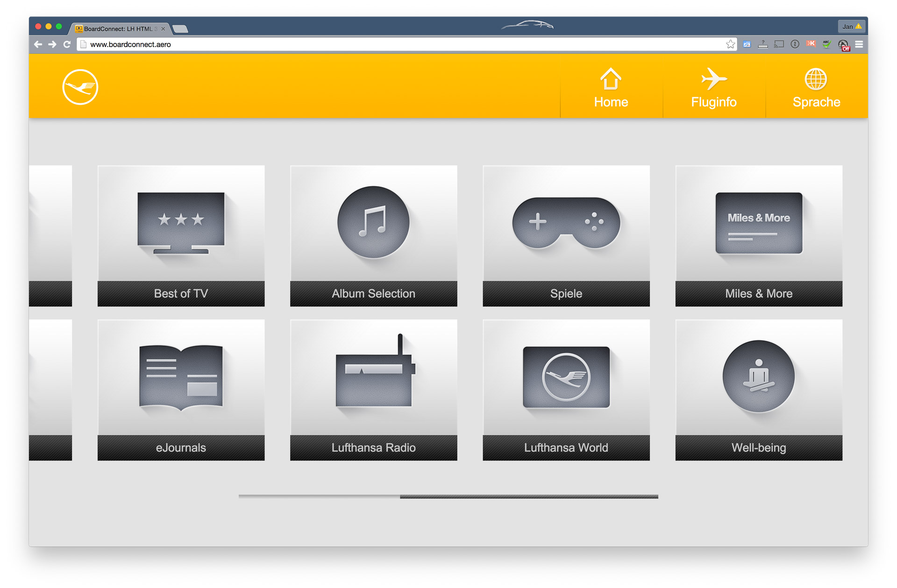Go to Home in the yellow header
The height and width of the screenshot is (588, 897).
tap(611, 87)
